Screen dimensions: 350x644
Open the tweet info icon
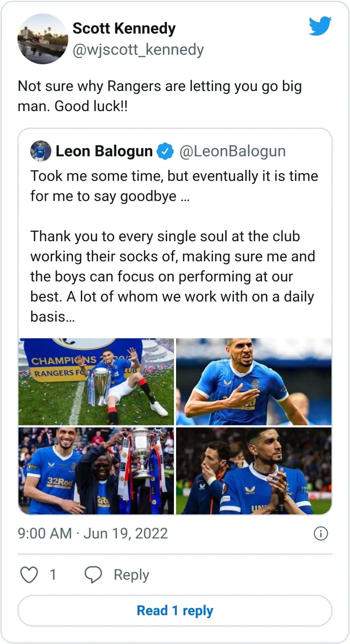pos(320,533)
